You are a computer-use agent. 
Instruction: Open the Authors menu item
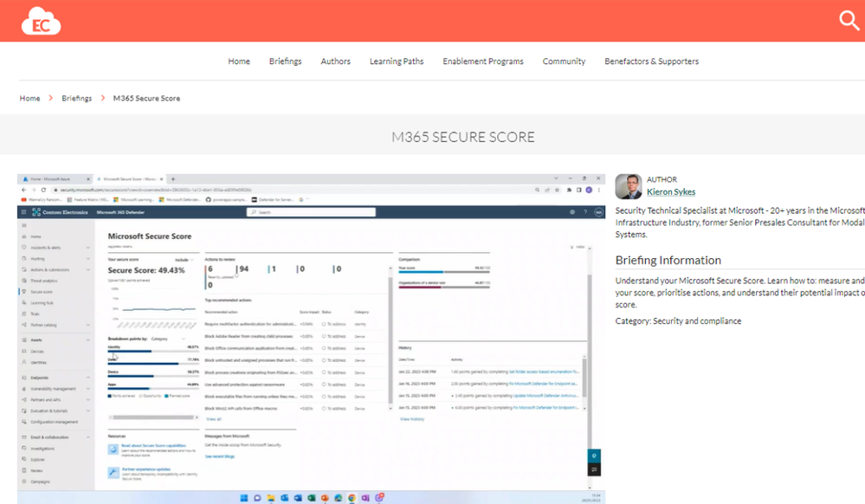tap(335, 61)
